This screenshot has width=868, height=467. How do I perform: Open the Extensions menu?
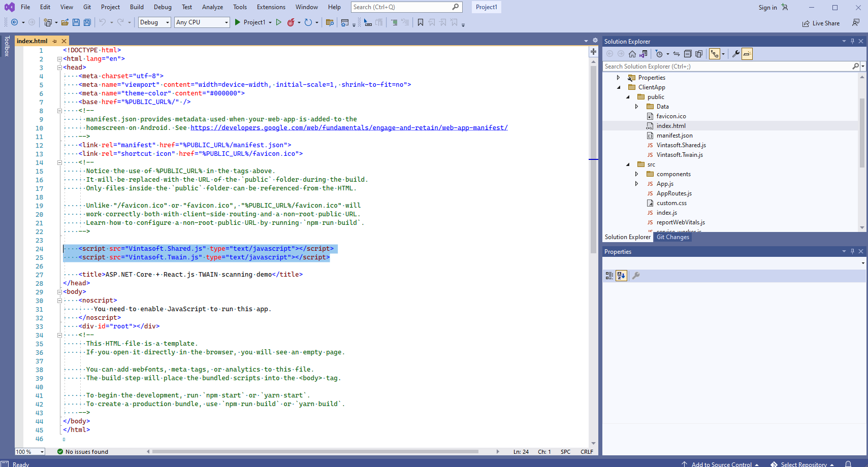click(271, 7)
